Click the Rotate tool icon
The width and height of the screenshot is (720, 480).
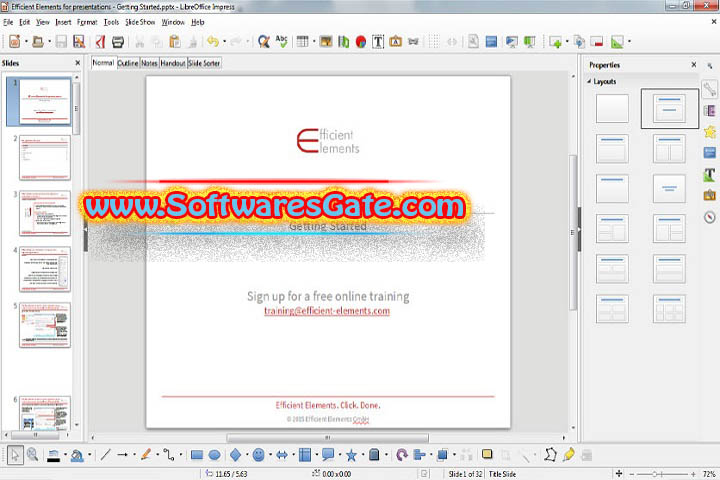(x=402, y=455)
